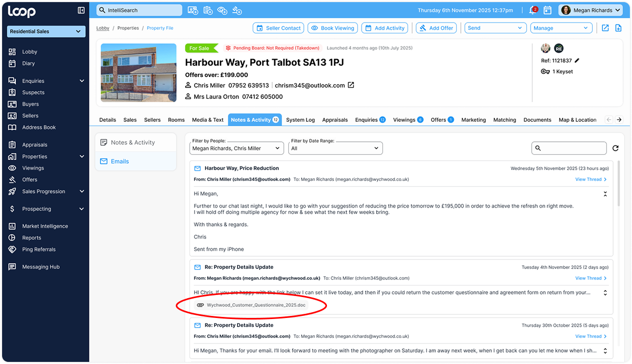Open the Sellers sidebar item
This screenshot has height=364, width=632.
point(30,116)
